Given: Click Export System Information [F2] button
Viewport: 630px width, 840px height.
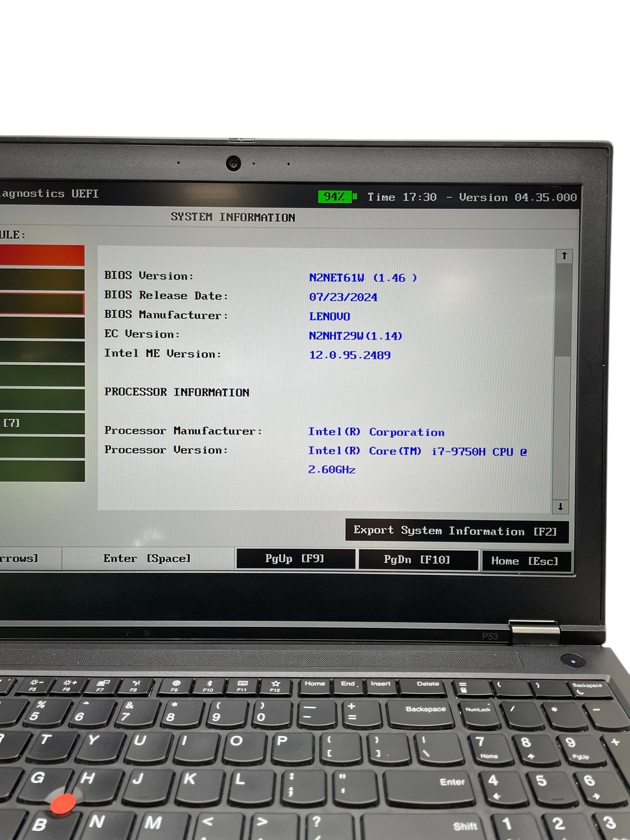Looking at the screenshot, I should click(x=456, y=531).
